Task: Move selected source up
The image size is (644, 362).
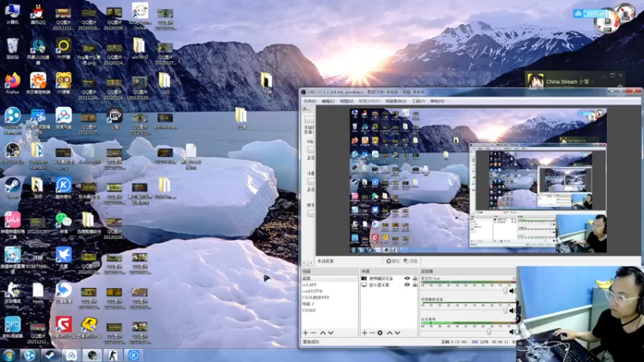Action: pos(390,332)
